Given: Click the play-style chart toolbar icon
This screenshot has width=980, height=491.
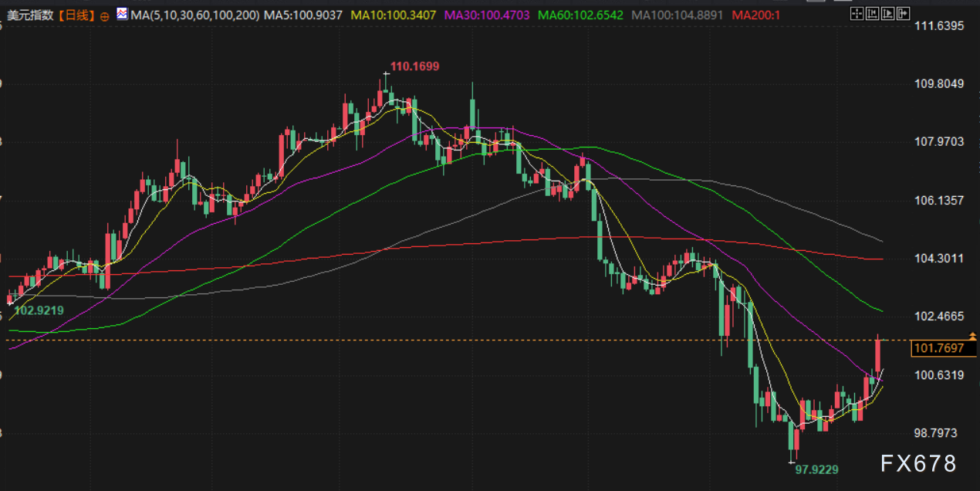Looking at the screenshot, I should click(x=888, y=14).
